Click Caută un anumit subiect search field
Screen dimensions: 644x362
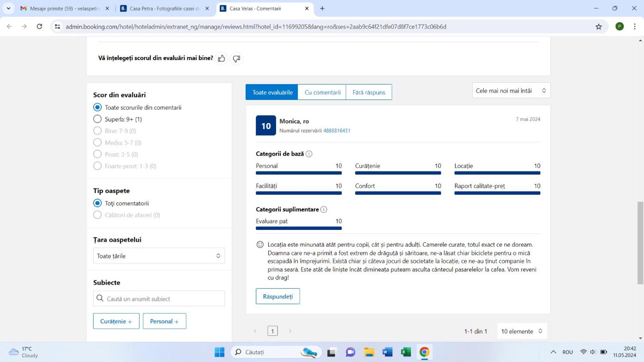(159, 299)
